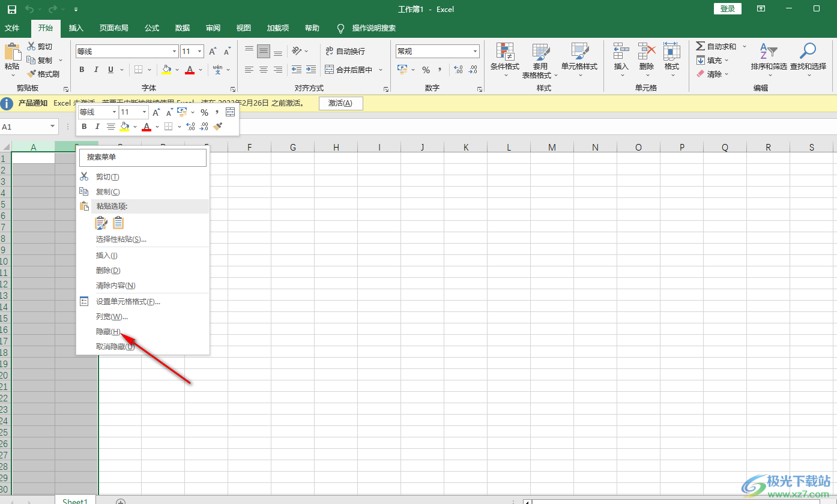Screen dimensions: 837x504
Task: Open the Insert (插入) ribbon tab
Action: [76, 28]
